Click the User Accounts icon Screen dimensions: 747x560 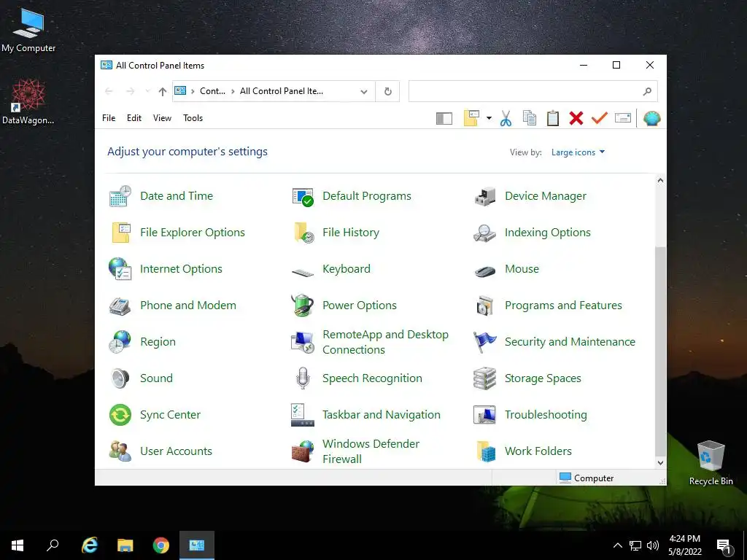(120, 451)
